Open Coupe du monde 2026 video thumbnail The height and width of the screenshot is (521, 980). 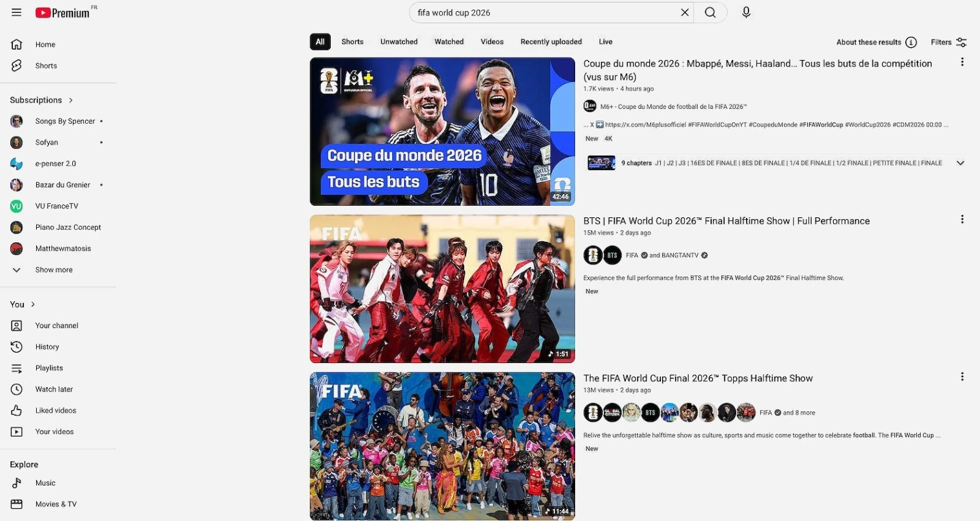442,132
